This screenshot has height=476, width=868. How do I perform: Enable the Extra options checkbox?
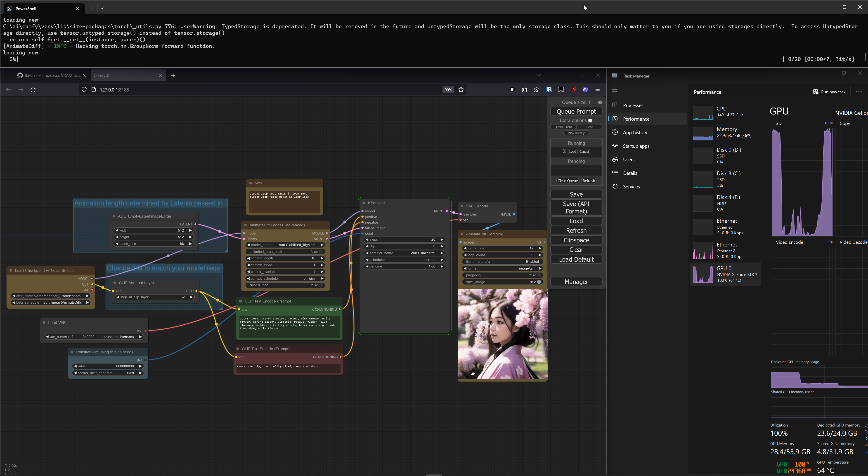(590, 120)
